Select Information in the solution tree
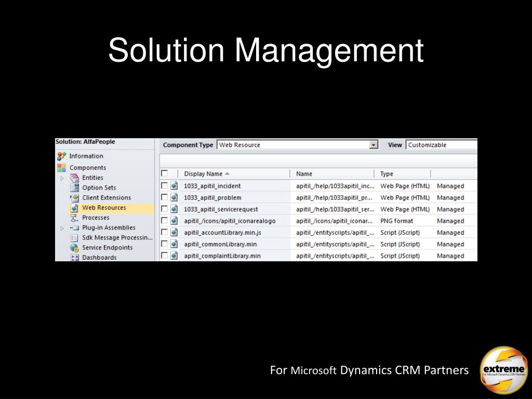This screenshot has height=399, width=532. [86, 156]
